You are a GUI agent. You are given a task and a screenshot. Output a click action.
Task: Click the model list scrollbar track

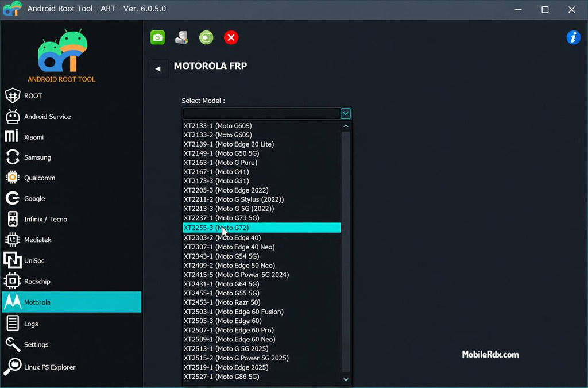coord(346,252)
